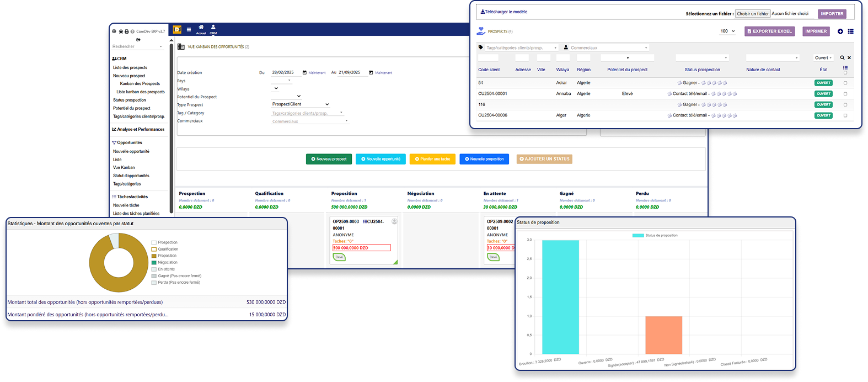Clear filters with the X icon
The image size is (868, 382).
pyautogui.click(x=849, y=57)
